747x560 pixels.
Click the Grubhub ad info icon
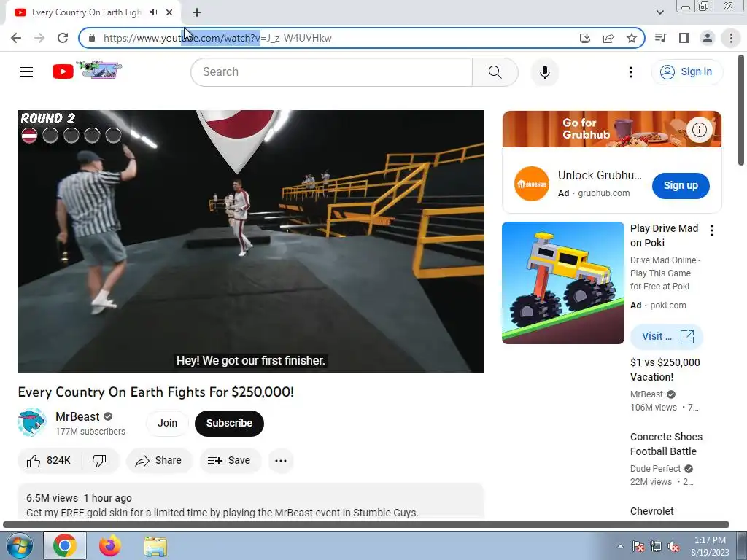tap(699, 130)
